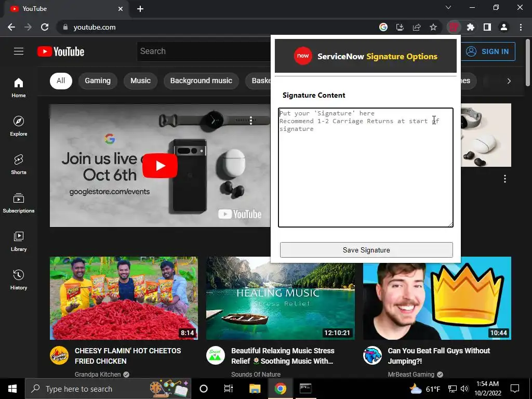Open Subscriptions in the sidebar
Image resolution: width=532 pixels, height=399 pixels.
tap(19, 203)
